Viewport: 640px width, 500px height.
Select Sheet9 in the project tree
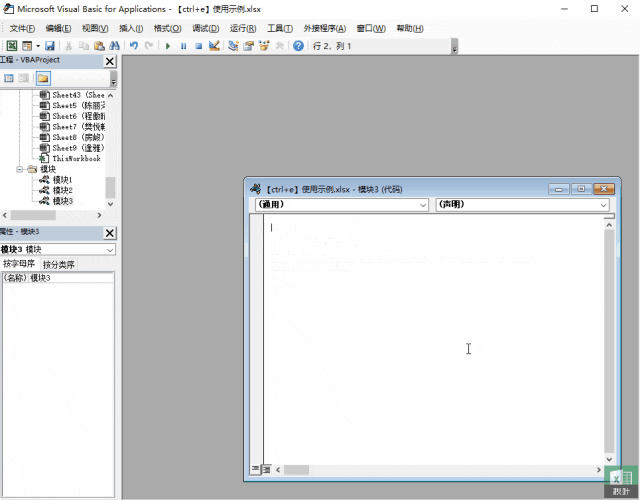click(72, 148)
